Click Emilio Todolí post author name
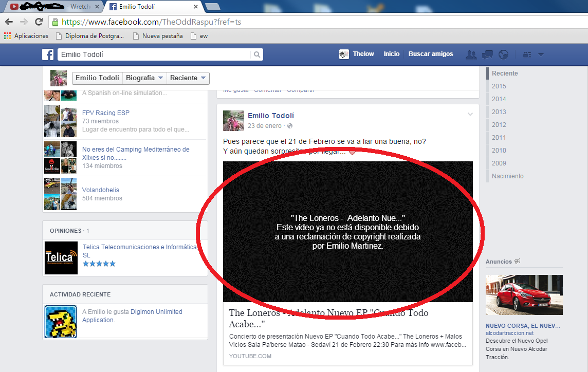588x372 pixels. [x=271, y=116]
